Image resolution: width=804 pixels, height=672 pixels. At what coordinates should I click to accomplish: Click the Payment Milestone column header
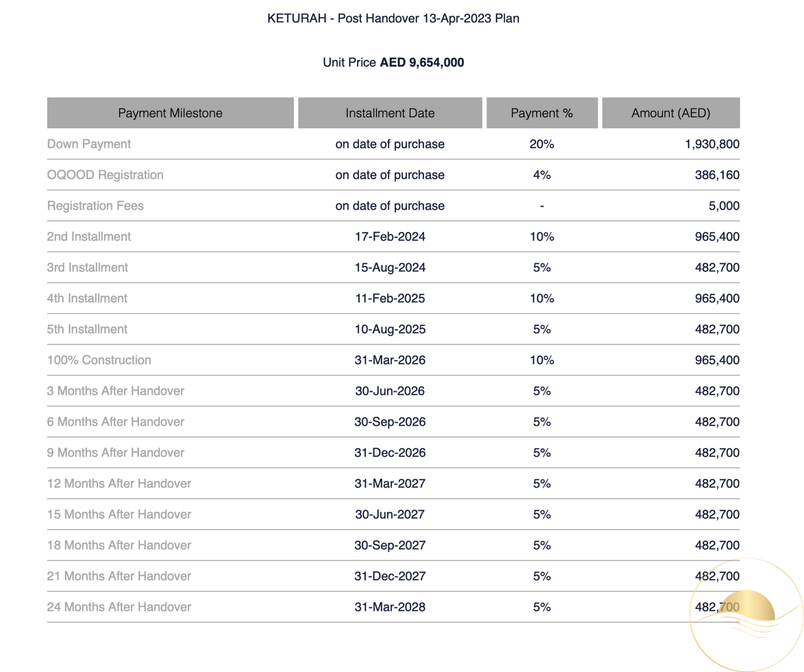[x=170, y=113]
